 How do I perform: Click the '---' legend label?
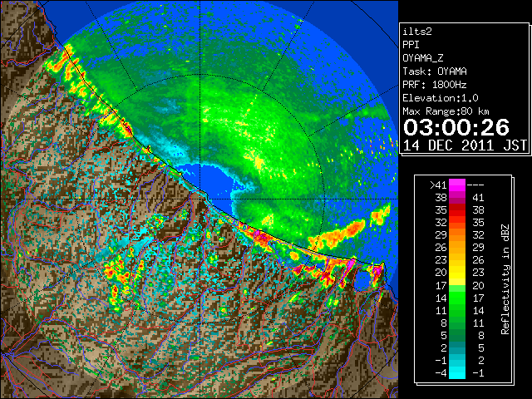pyautogui.click(x=475, y=185)
